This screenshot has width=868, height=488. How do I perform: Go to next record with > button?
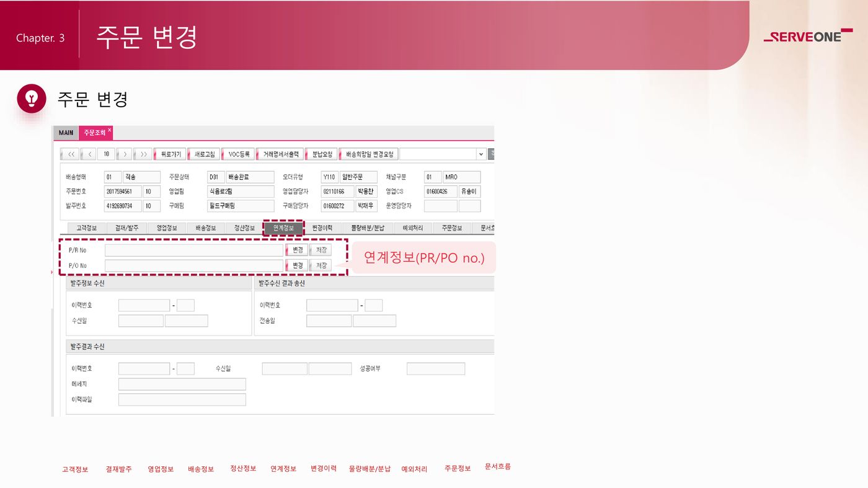pos(125,154)
